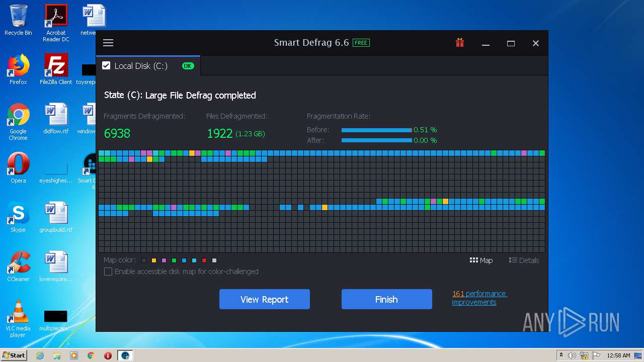Select the didflow.rtf desktop file
The image size is (644, 362).
click(x=56, y=119)
